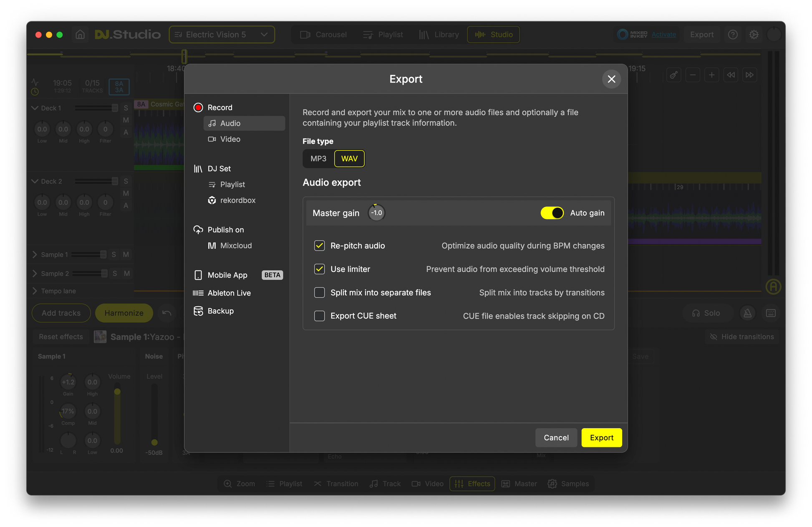
Task: Select MP3 file type
Action: (318, 158)
